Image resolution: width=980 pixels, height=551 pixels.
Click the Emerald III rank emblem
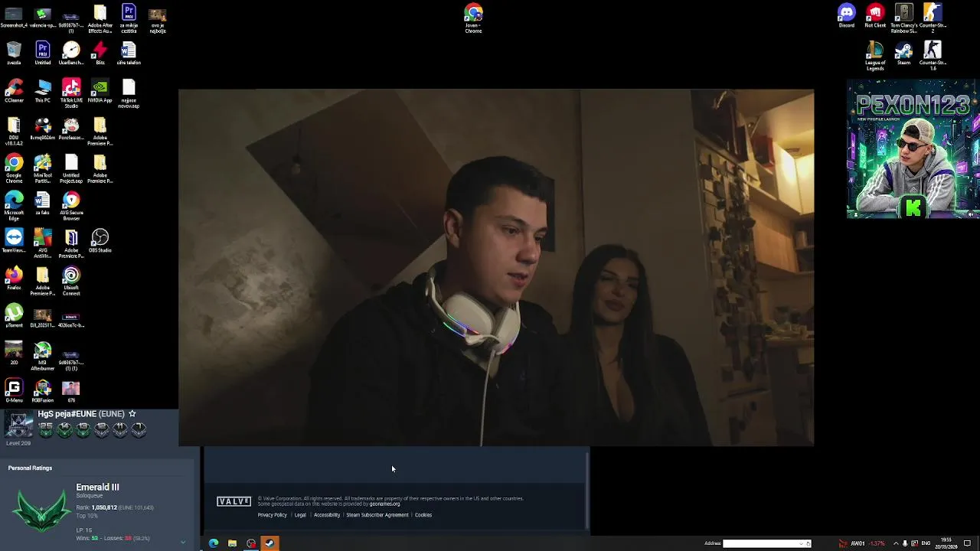pyautogui.click(x=41, y=511)
